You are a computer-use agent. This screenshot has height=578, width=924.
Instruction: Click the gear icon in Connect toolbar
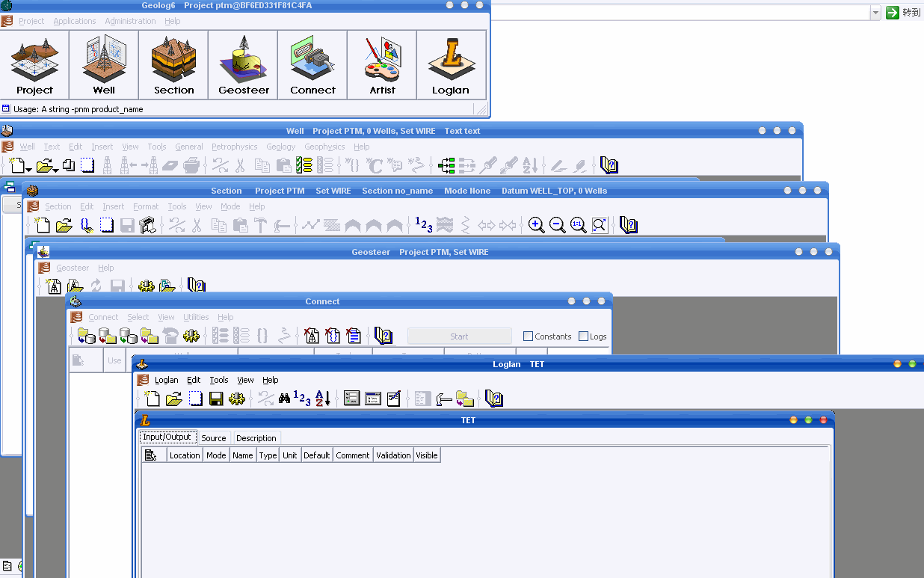[x=192, y=336]
